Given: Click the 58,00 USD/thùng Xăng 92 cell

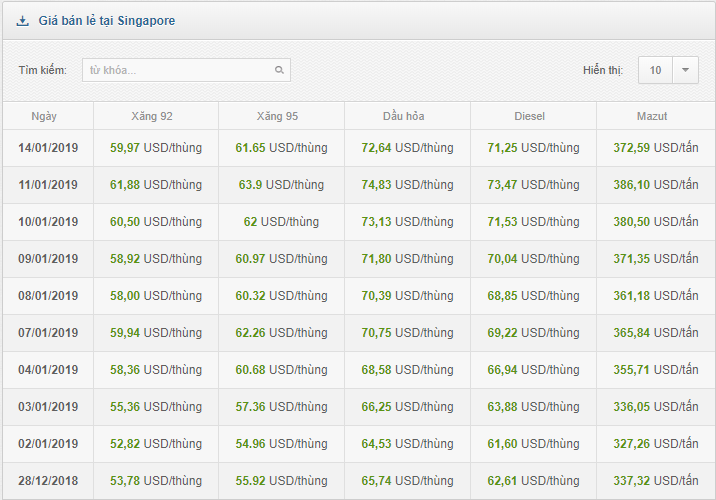Looking at the screenshot, I should 156,296.
